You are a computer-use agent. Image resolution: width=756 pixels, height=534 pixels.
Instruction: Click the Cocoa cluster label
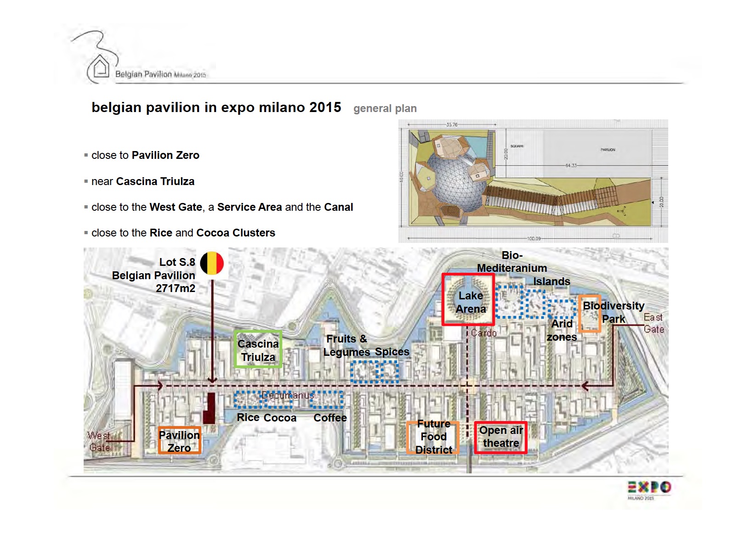tap(280, 418)
